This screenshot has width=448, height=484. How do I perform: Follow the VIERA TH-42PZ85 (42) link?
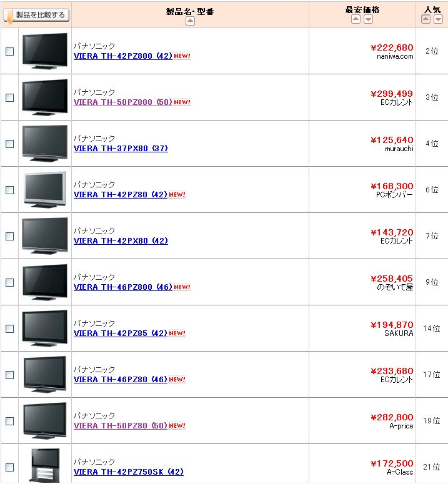121,333
